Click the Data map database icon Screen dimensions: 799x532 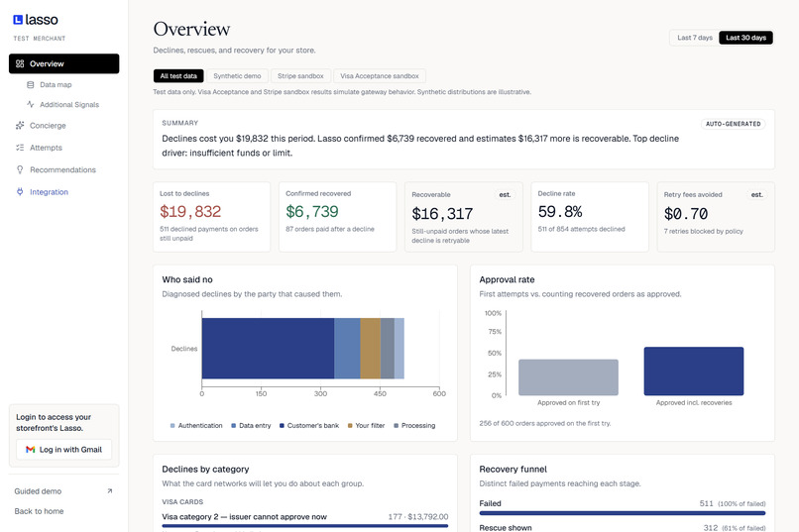(x=31, y=85)
